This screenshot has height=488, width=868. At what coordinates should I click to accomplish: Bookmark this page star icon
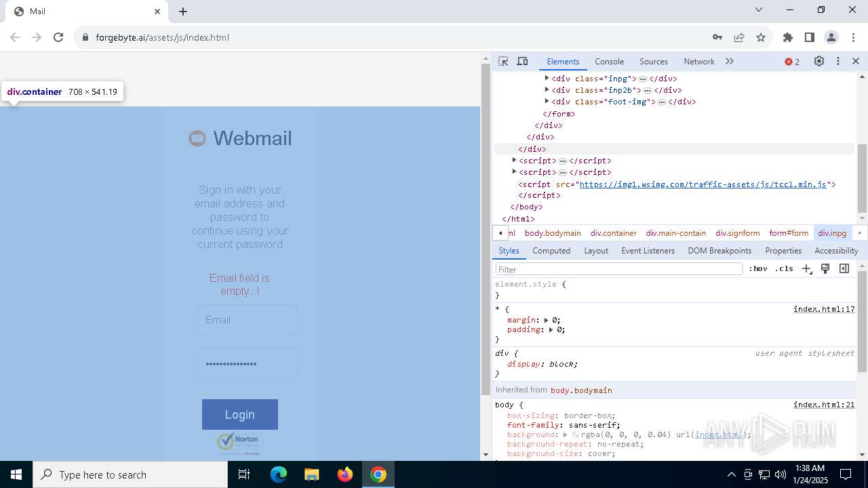point(761,37)
